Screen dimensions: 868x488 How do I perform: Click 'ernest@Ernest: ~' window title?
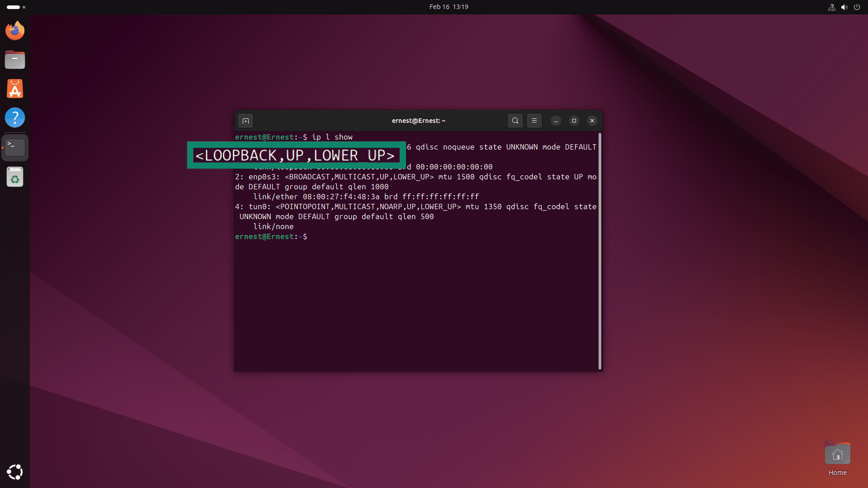tap(419, 121)
